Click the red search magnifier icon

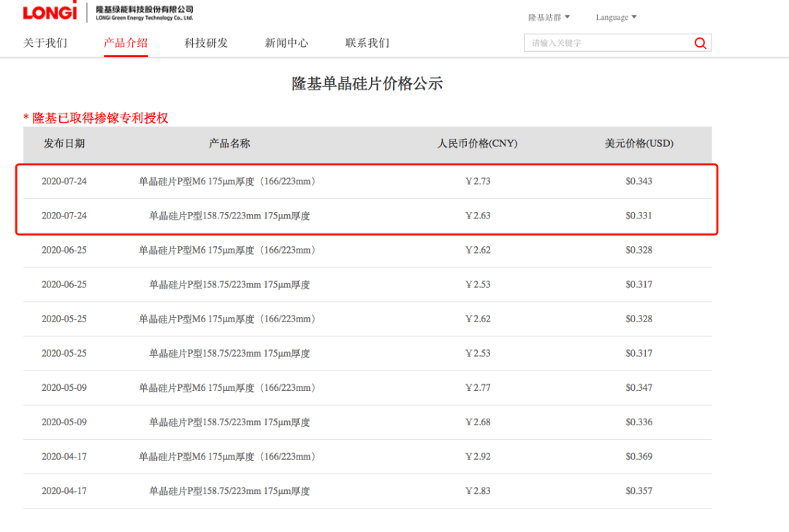tap(700, 43)
